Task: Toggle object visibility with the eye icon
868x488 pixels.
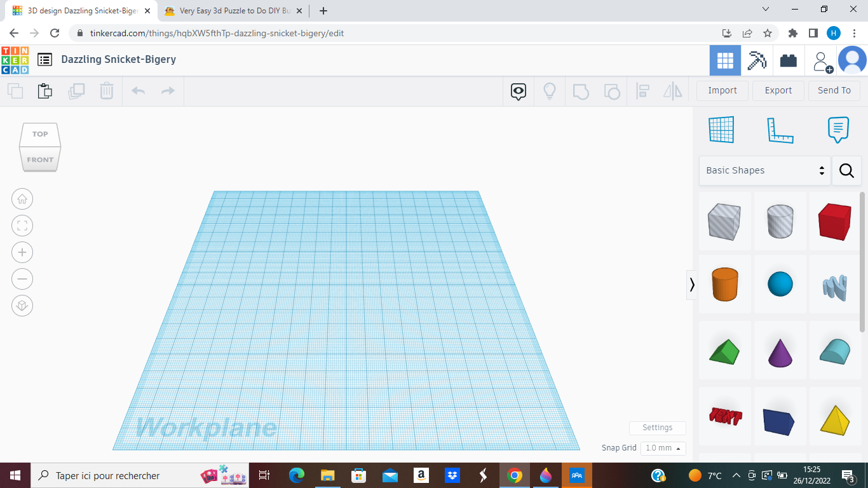Action: 518,91
